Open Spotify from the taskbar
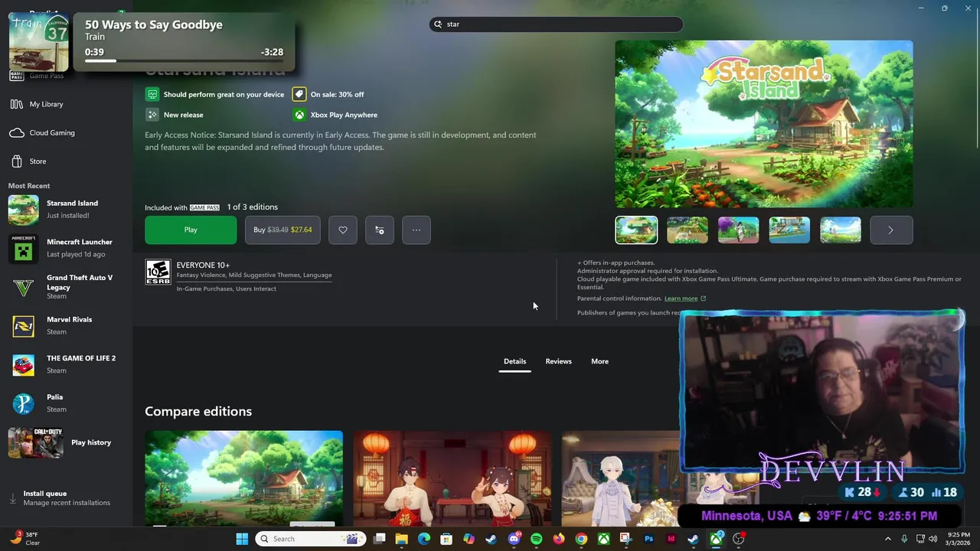 click(x=537, y=539)
